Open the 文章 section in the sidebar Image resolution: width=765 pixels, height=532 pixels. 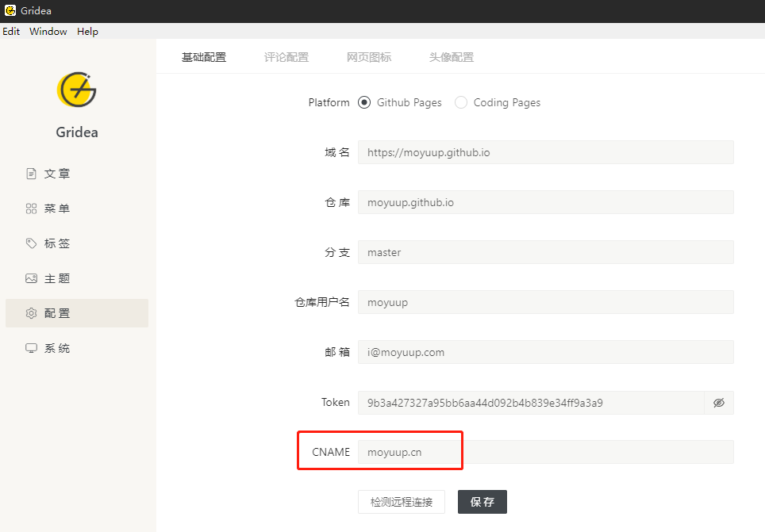pyautogui.click(x=77, y=174)
